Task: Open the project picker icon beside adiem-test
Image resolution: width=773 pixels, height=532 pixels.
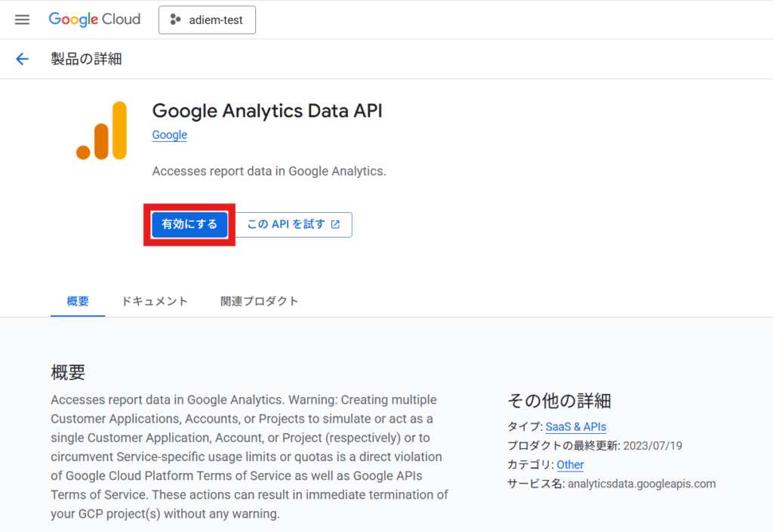Action: coord(175,20)
